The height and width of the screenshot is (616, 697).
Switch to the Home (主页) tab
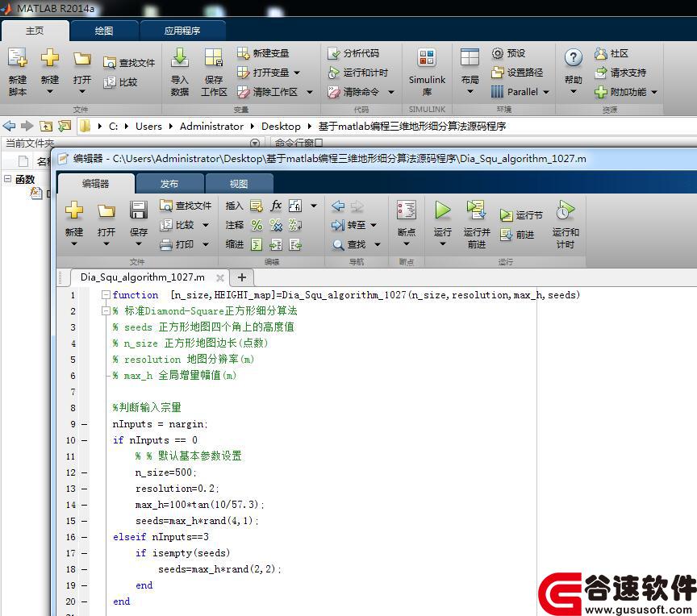[x=35, y=31]
